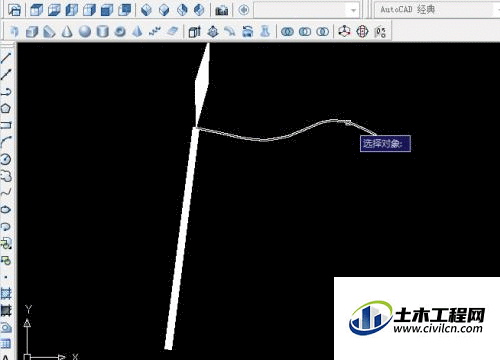Select the Torus solid tool
Viewport: 500px width, 360px height.
tap(120, 32)
